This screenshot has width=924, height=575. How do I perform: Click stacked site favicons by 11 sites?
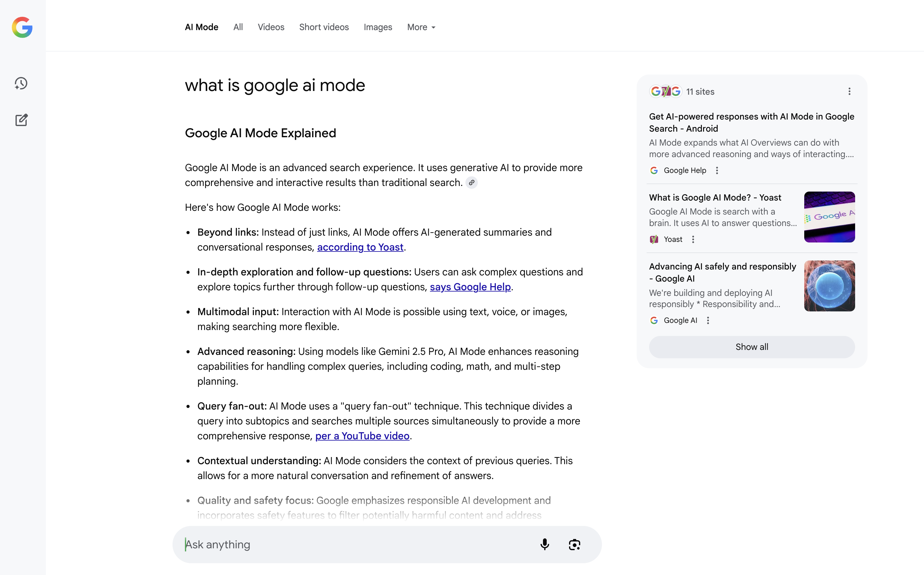666,91
